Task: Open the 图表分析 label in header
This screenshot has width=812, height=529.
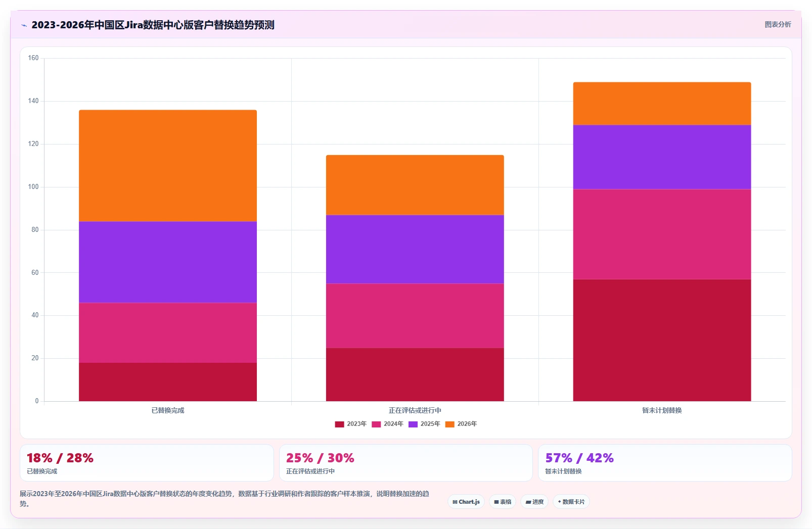Action: (x=778, y=24)
